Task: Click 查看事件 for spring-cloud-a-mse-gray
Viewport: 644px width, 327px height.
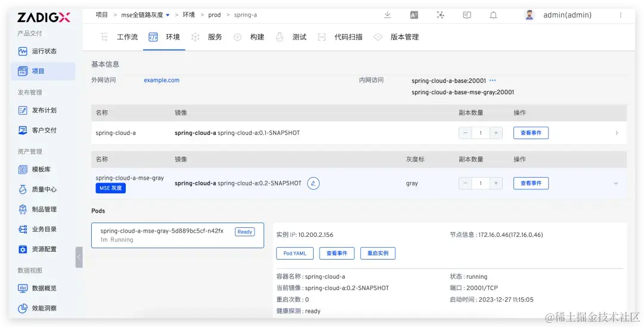Action: 531,183
